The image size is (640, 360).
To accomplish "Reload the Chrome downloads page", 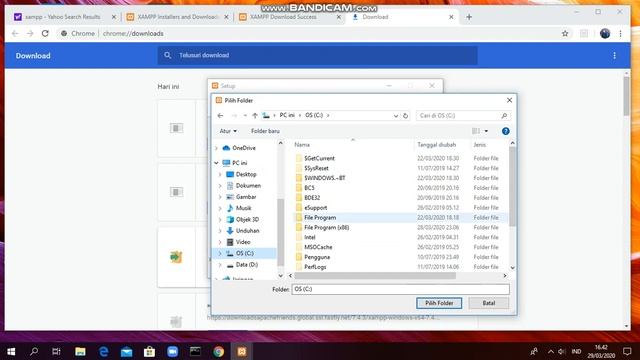I will click(45, 33).
